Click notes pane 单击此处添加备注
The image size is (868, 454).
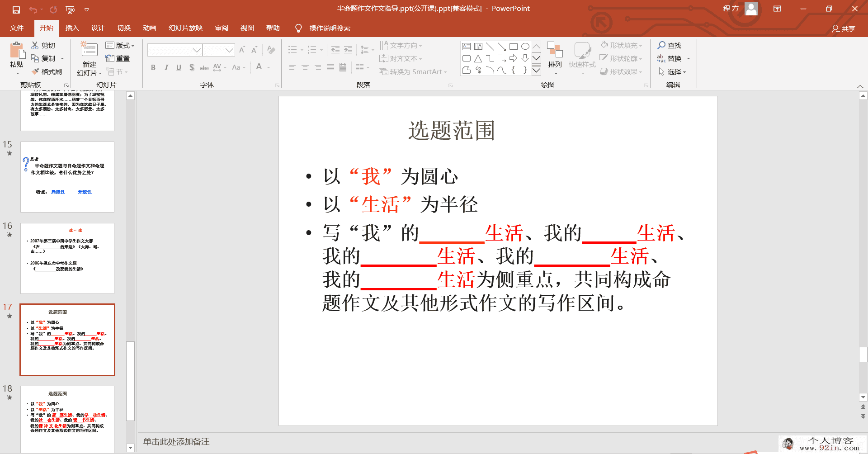click(176, 441)
